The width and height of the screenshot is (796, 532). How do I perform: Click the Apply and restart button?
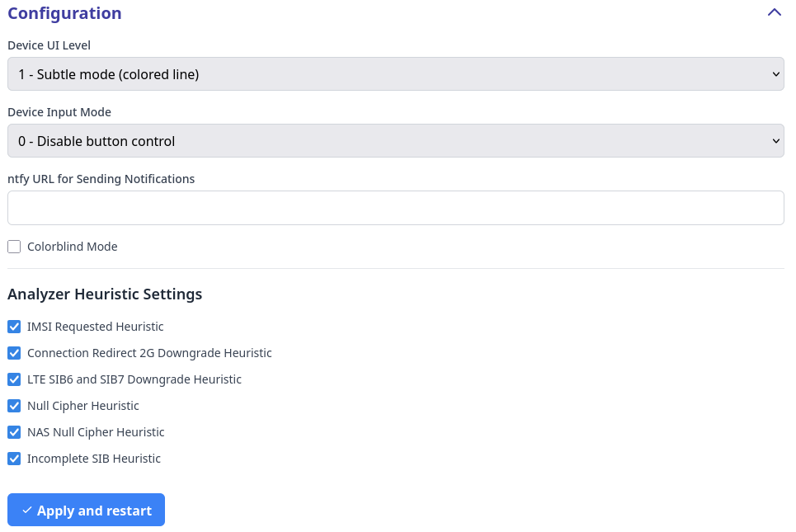click(86, 509)
